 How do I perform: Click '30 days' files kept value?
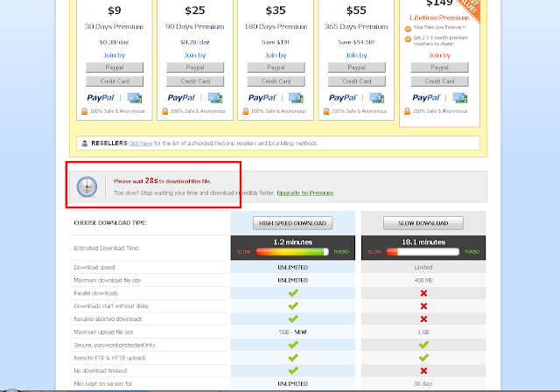pos(423,384)
